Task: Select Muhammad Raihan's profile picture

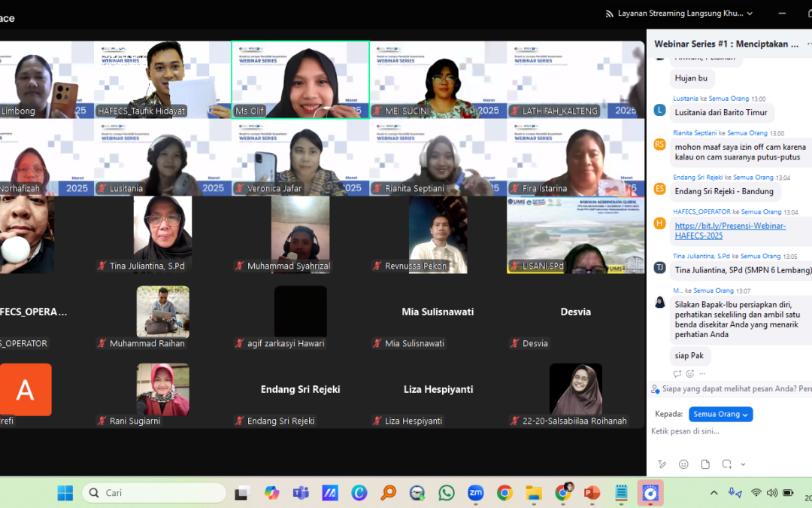Action: point(162,312)
